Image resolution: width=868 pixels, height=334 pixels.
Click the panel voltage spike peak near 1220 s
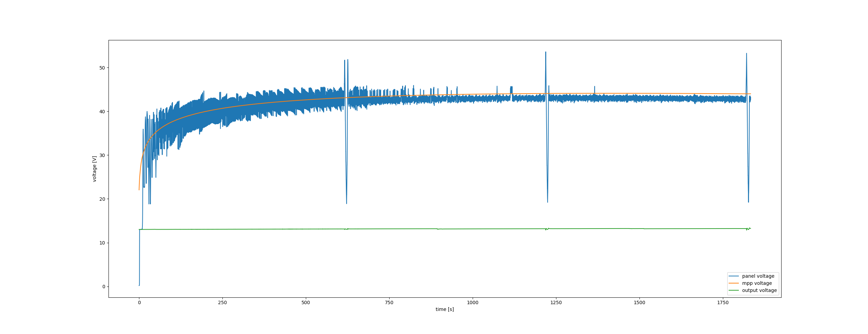pos(546,52)
